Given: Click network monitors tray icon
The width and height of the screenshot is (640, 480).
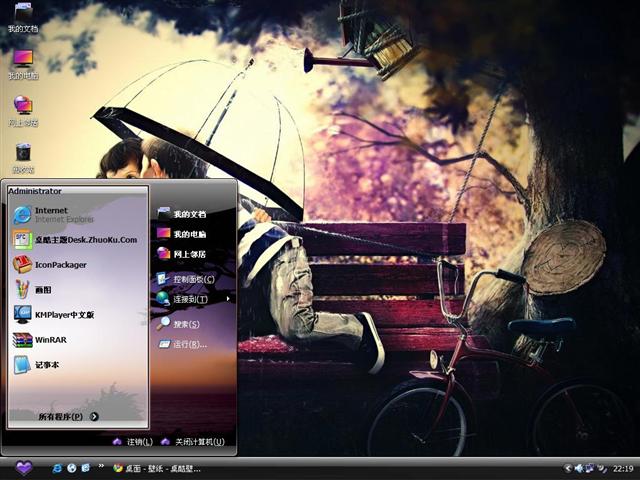Looking at the screenshot, I should tap(590, 468).
